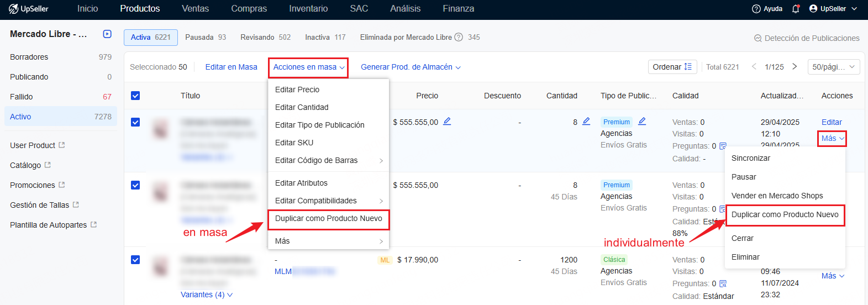Viewport: 868px width, 305px height.
Task: Click the Detección de Publicaciones icon
Action: [x=758, y=38]
